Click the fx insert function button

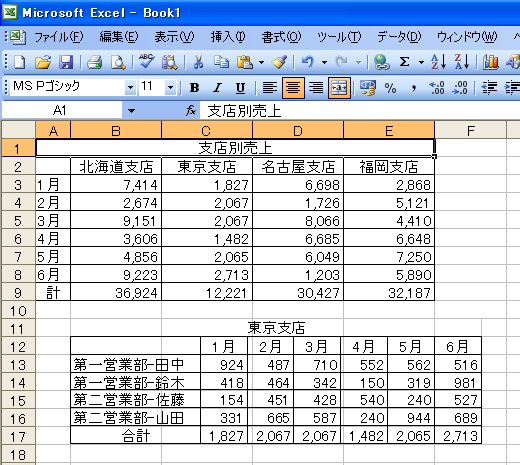[191, 110]
